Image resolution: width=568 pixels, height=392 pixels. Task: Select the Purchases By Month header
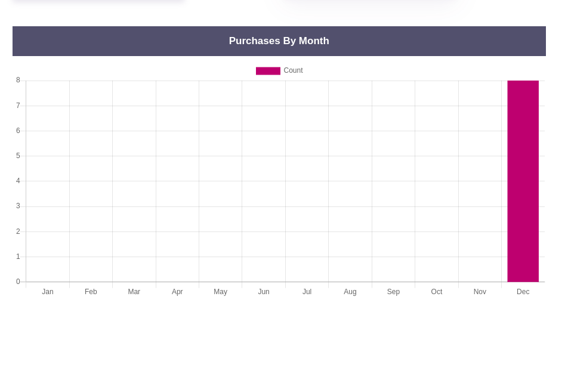(279, 41)
